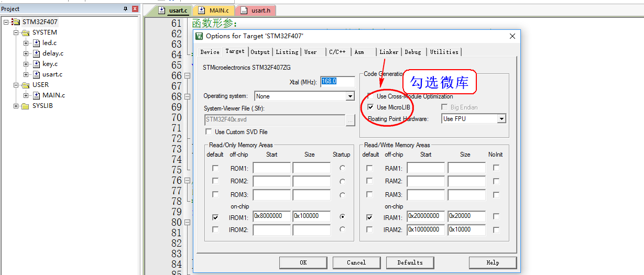Expand the SYSLIB folder in project tree

click(x=16, y=106)
